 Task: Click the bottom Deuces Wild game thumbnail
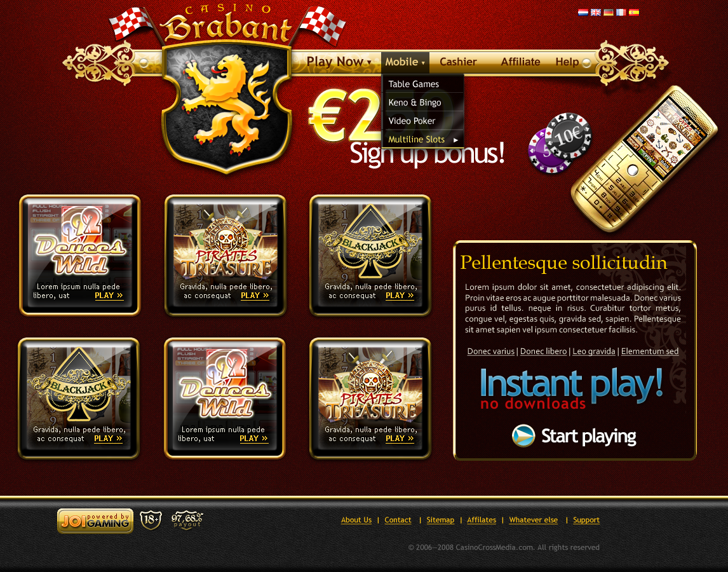[225, 398]
